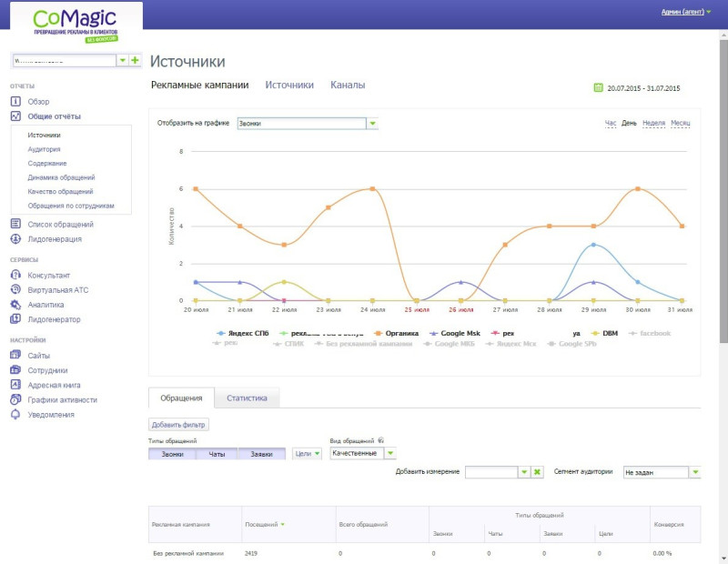Click the Добавить фильтр button
Screen dimensions: 728x564
[178, 424]
